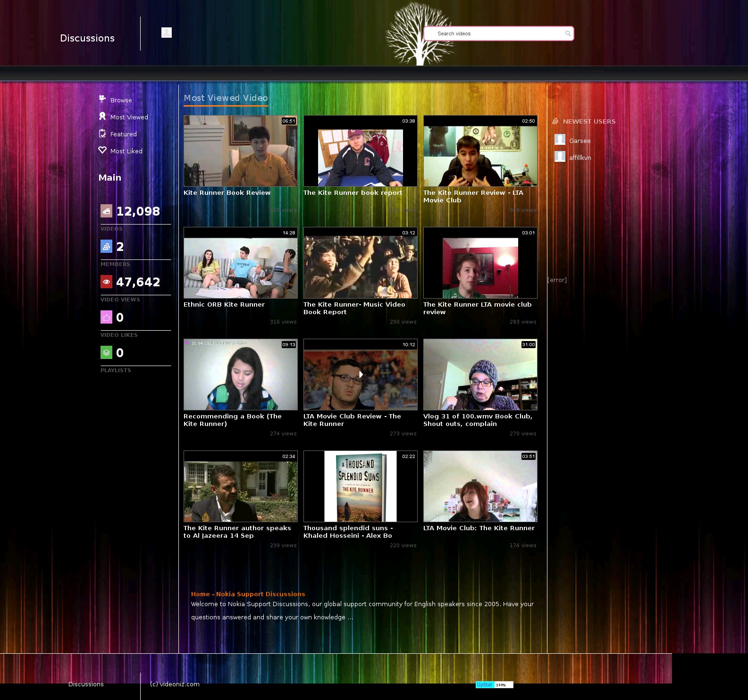The height and width of the screenshot is (700, 748).
Task: Open Garsee's user avatar
Action: (560, 140)
